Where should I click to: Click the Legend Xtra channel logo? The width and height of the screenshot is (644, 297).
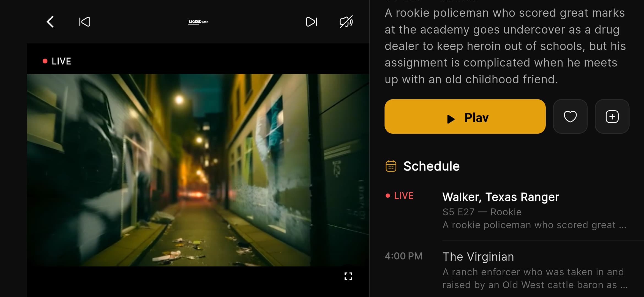pos(198,22)
